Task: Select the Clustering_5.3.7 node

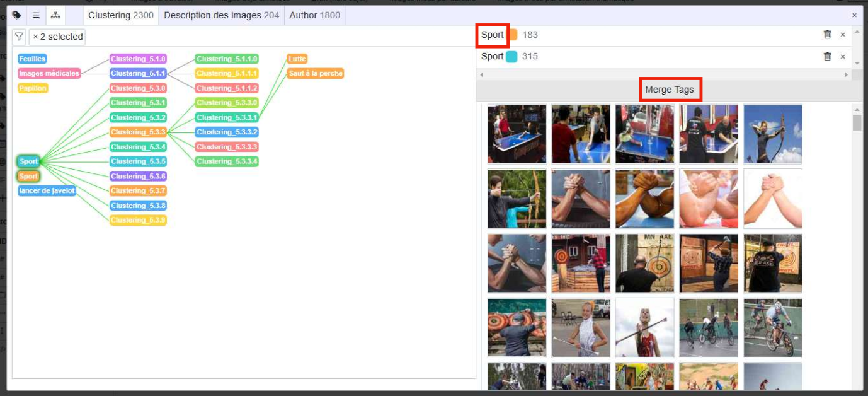Action: pyautogui.click(x=138, y=191)
